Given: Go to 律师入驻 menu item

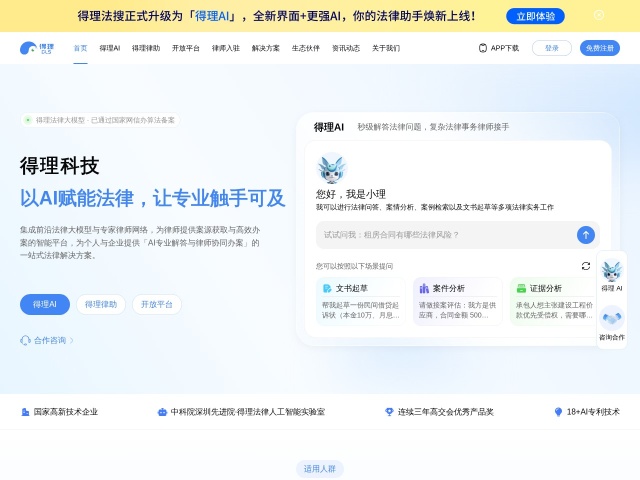Looking at the screenshot, I should pyautogui.click(x=226, y=48).
